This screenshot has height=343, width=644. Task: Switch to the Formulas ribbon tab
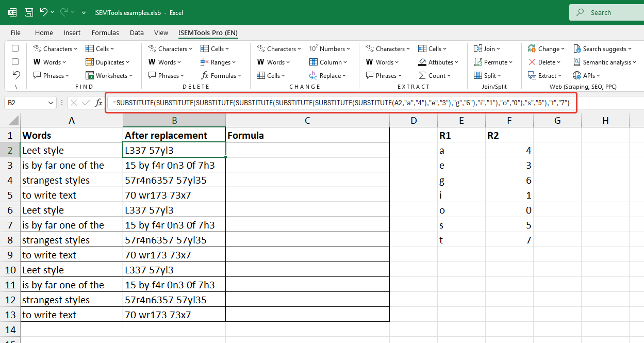click(105, 32)
